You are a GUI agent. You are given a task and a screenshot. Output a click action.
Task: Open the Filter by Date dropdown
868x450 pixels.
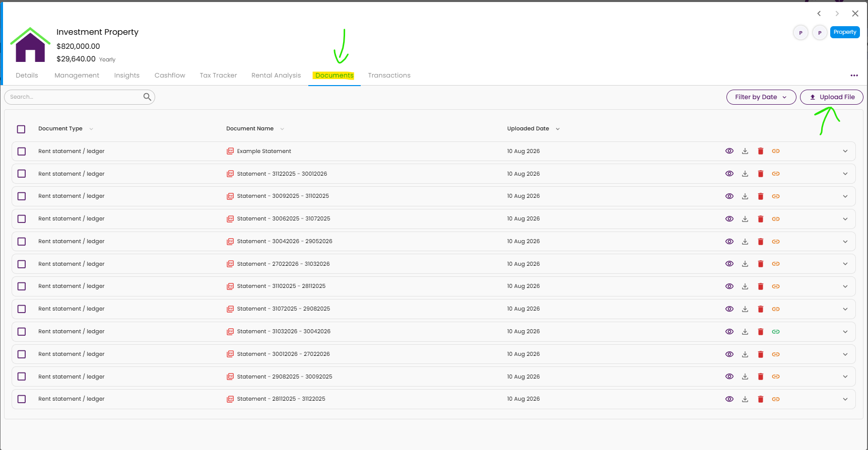[x=761, y=97]
